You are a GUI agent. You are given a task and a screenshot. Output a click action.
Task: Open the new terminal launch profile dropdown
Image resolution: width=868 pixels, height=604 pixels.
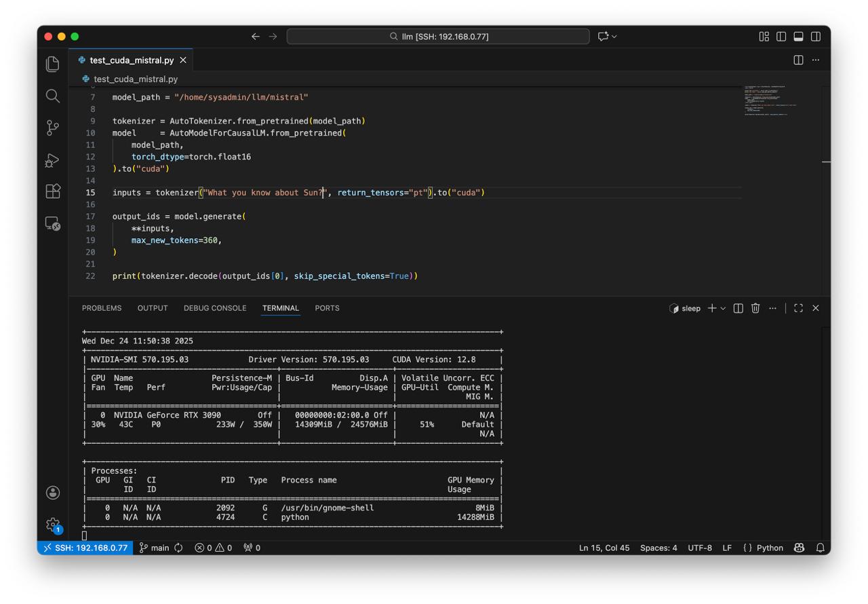pos(723,308)
